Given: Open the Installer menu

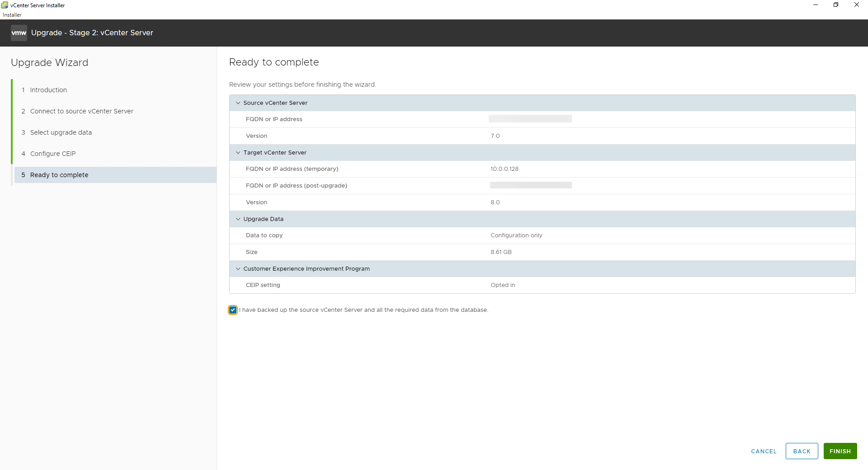Looking at the screenshot, I should click(12, 15).
